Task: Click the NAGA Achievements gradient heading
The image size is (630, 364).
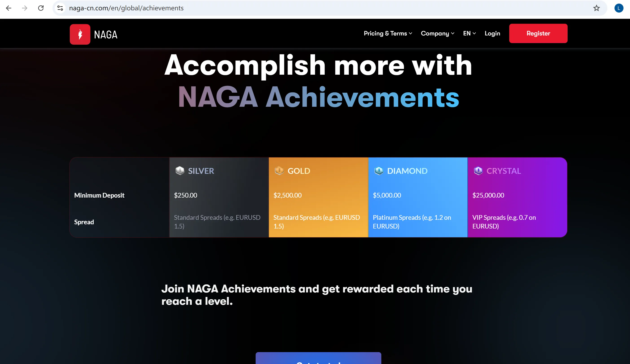Action: click(x=318, y=97)
